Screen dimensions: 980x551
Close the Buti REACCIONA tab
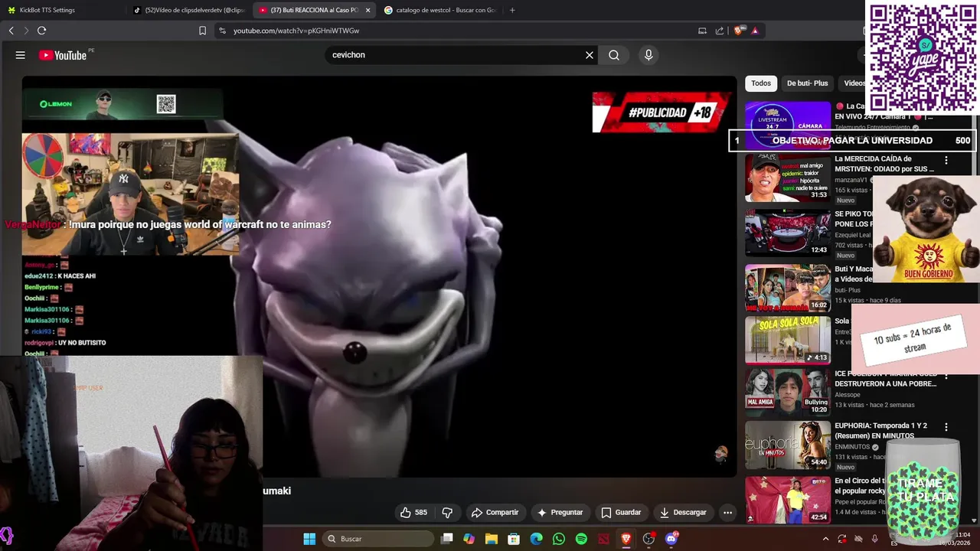pyautogui.click(x=368, y=10)
